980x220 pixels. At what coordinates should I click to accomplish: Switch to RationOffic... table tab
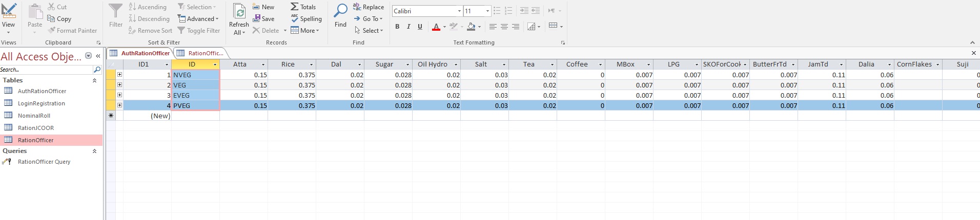tap(200, 53)
